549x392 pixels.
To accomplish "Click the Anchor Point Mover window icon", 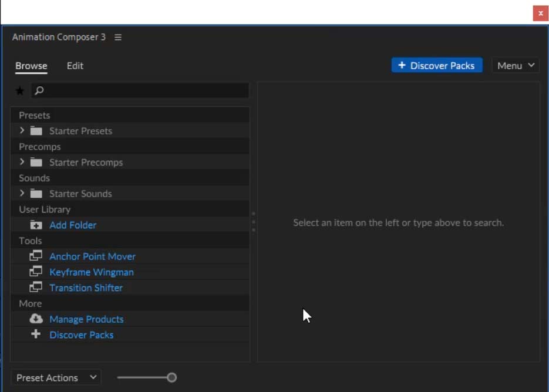I will 36,256.
